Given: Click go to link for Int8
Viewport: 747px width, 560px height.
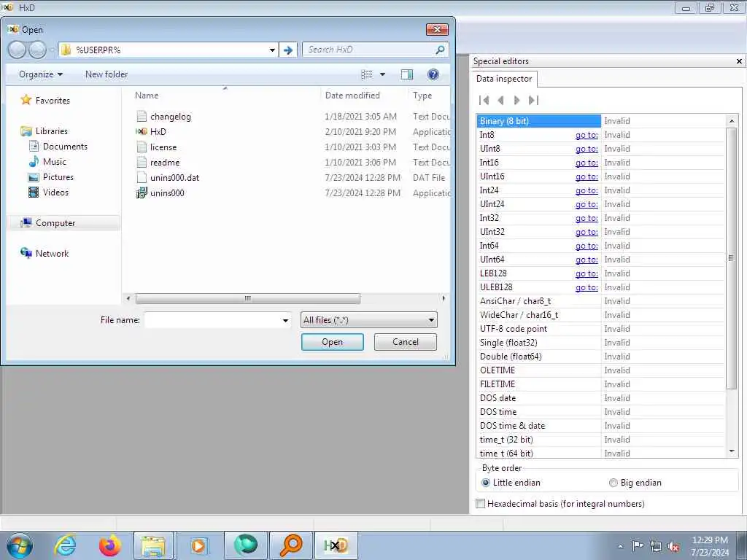Looking at the screenshot, I should tap(587, 135).
